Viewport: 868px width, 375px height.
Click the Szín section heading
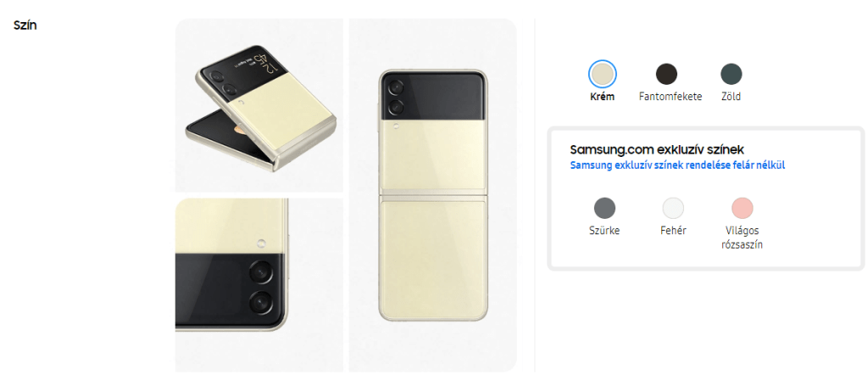25,25
